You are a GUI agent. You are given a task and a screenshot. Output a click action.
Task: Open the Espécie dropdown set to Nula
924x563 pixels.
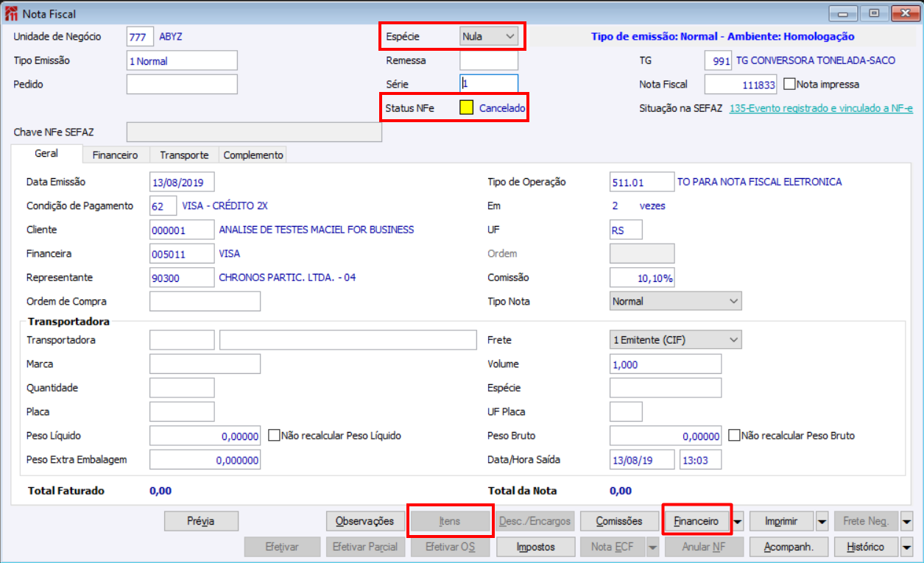click(x=489, y=36)
